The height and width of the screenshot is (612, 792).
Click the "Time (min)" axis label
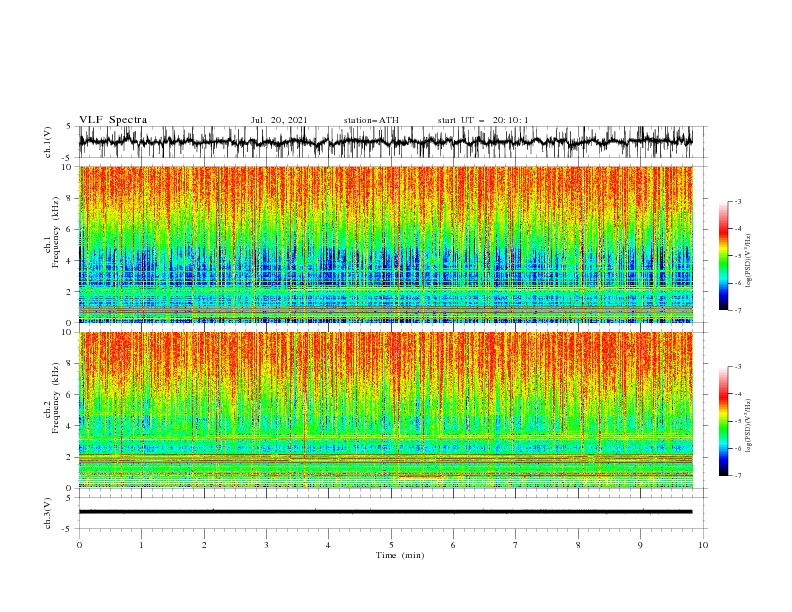point(400,555)
